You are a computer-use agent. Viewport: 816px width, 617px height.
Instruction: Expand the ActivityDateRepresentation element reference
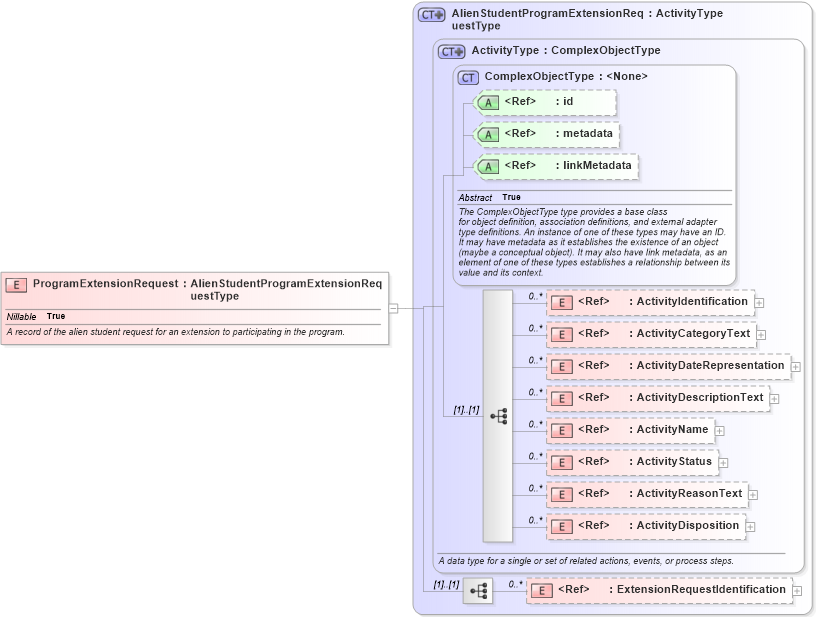[x=798, y=366]
